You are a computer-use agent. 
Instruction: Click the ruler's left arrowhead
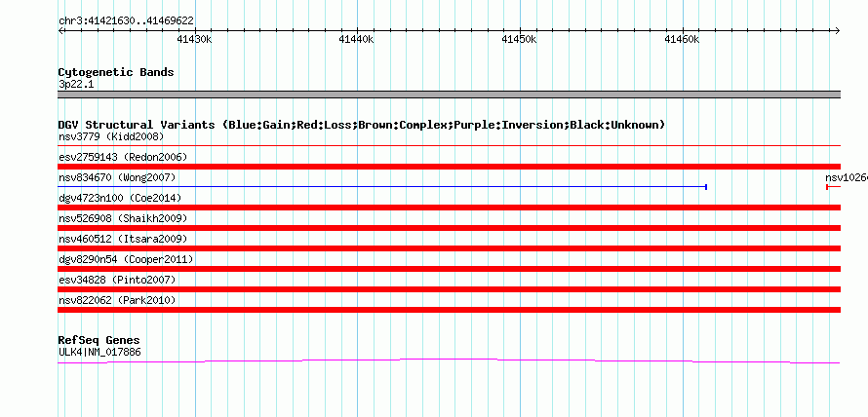coord(60,30)
